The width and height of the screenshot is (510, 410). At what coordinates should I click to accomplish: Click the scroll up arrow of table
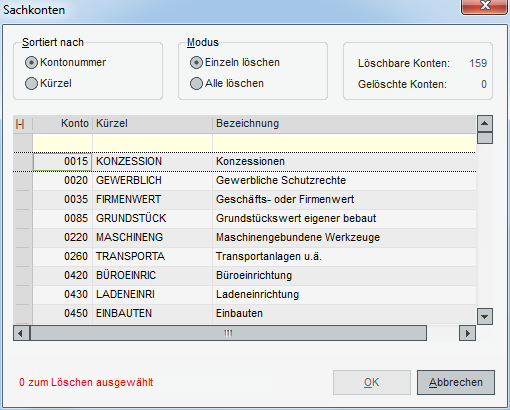click(x=485, y=124)
